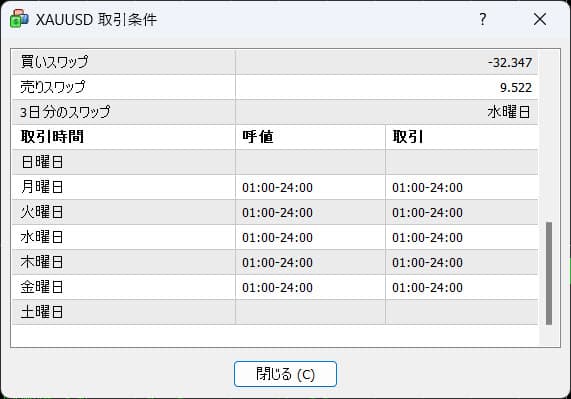The height and width of the screenshot is (399, 571).
Task: Click 火曜日 quote hours cell
Action: click(310, 212)
